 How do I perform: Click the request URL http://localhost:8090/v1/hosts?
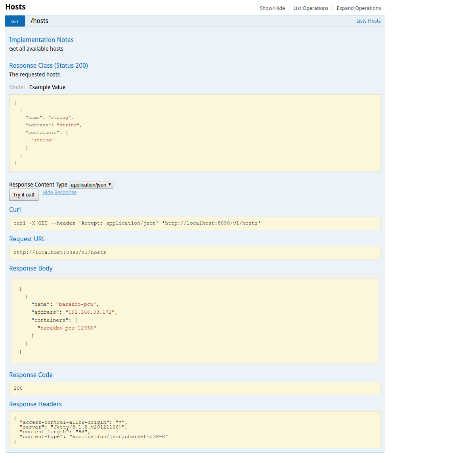60,253
